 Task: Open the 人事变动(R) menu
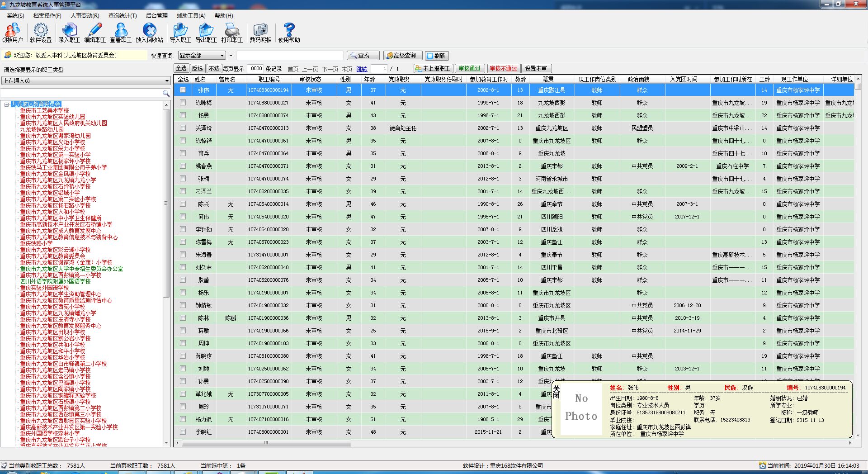(x=85, y=16)
